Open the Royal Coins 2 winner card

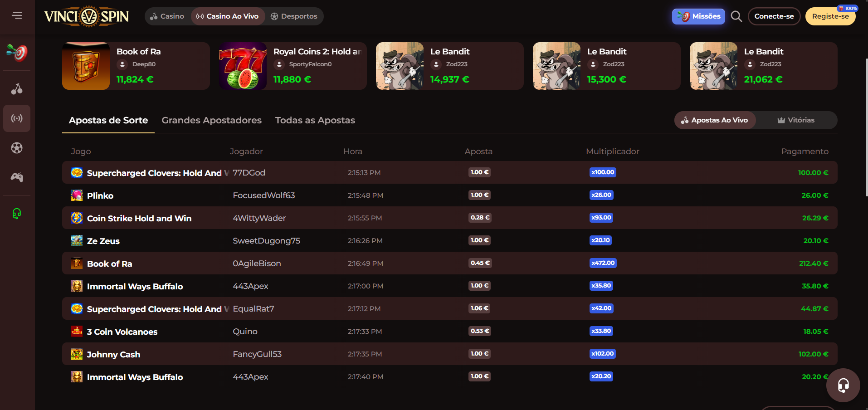coord(293,66)
